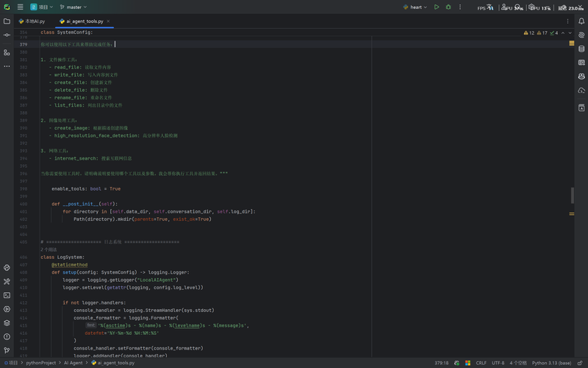
Task: Open the Notifications bell panel
Action: (581, 21)
